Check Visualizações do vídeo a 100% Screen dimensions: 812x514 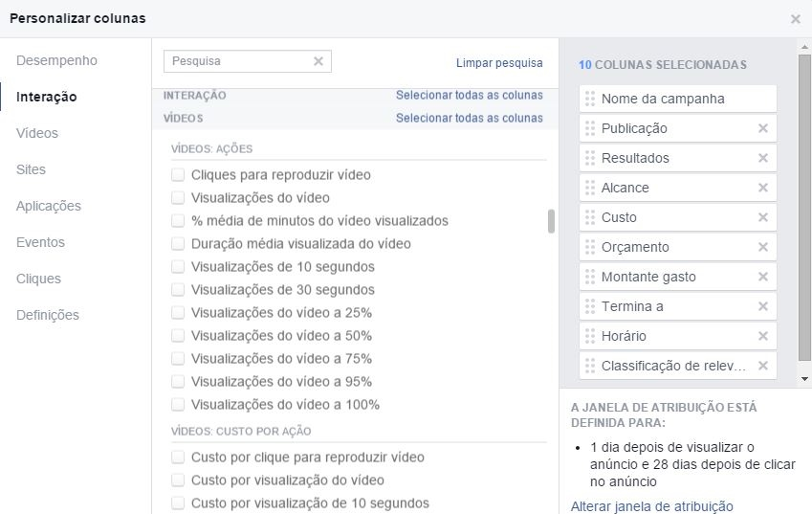(x=178, y=404)
